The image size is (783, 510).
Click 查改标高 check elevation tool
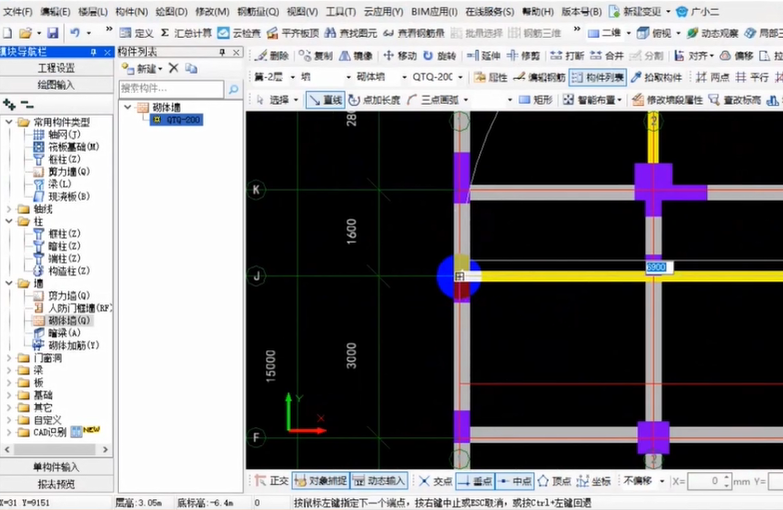pyautogui.click(x=735, y=100)
